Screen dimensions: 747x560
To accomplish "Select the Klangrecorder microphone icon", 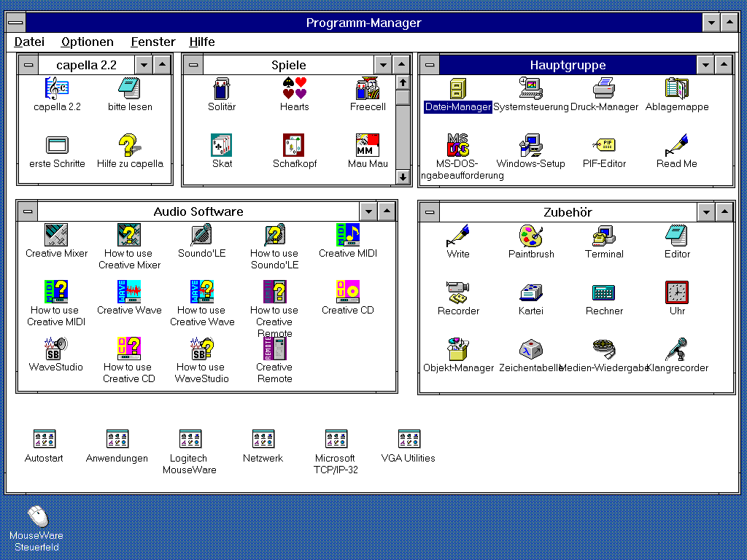I will 677,350.
